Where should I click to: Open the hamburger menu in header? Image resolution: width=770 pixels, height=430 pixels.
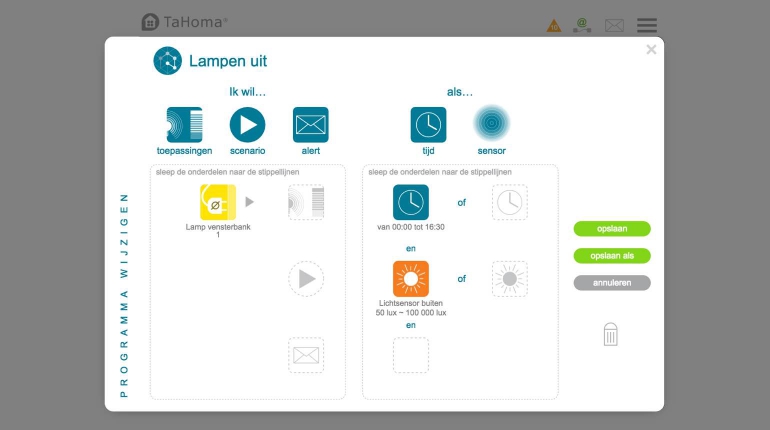[647, 25]
